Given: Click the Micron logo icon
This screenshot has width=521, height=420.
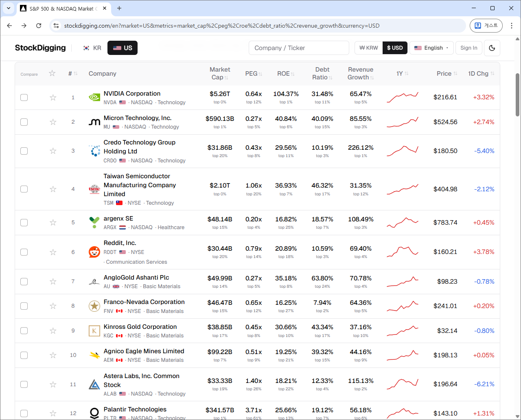Looking at the screenshot, I should 94,122.
